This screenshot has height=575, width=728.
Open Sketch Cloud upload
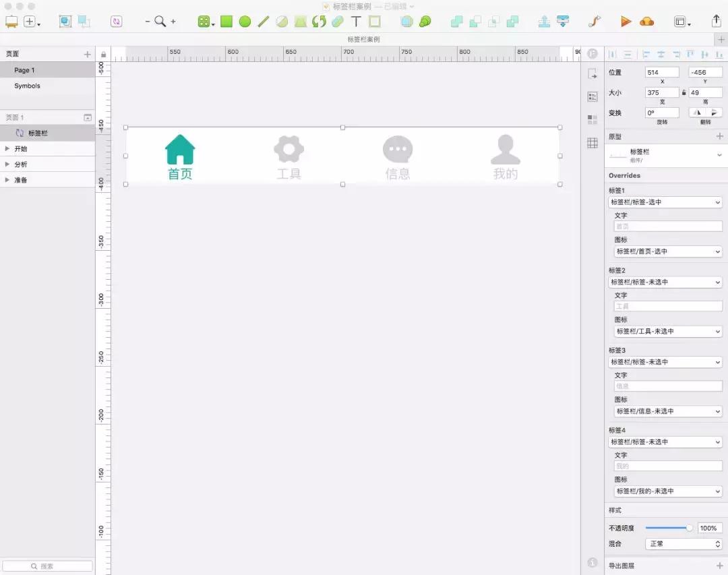pyautogui.click(x=646, y=21)
